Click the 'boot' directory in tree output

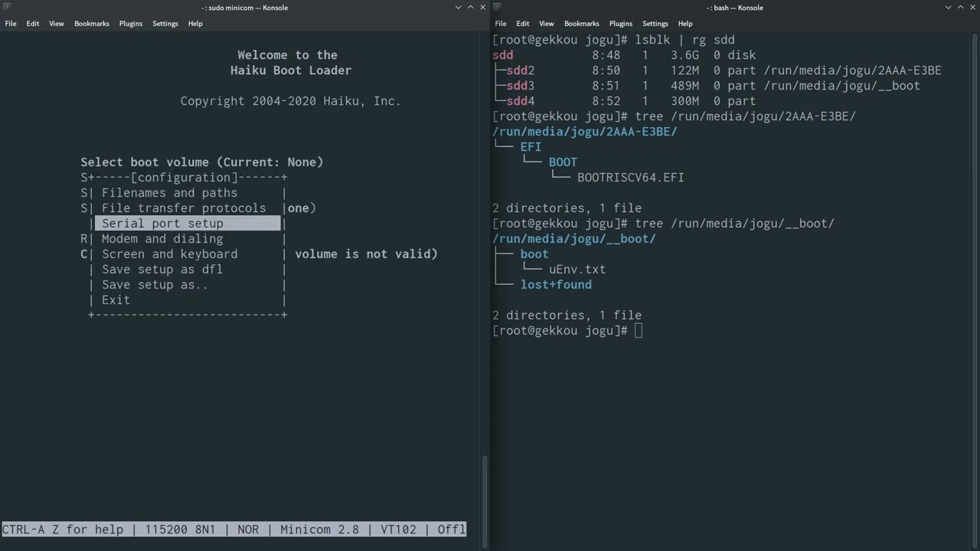click(534, 254)
